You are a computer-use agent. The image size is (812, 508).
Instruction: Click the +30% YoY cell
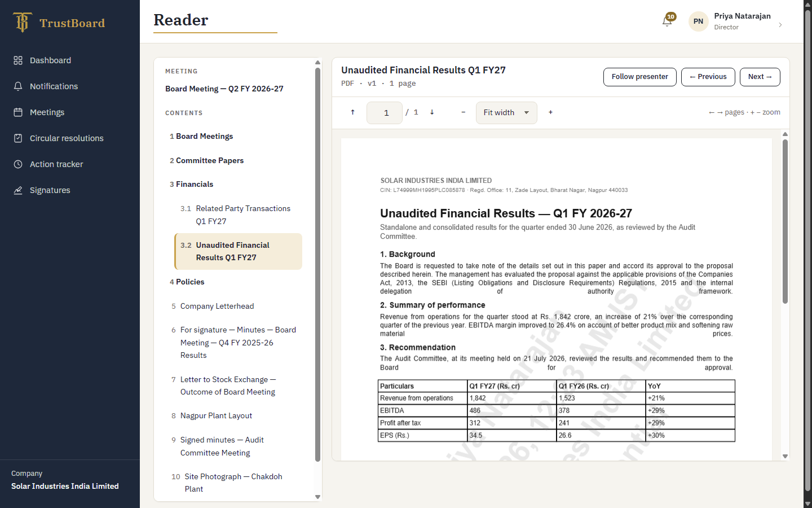(656, 435)
